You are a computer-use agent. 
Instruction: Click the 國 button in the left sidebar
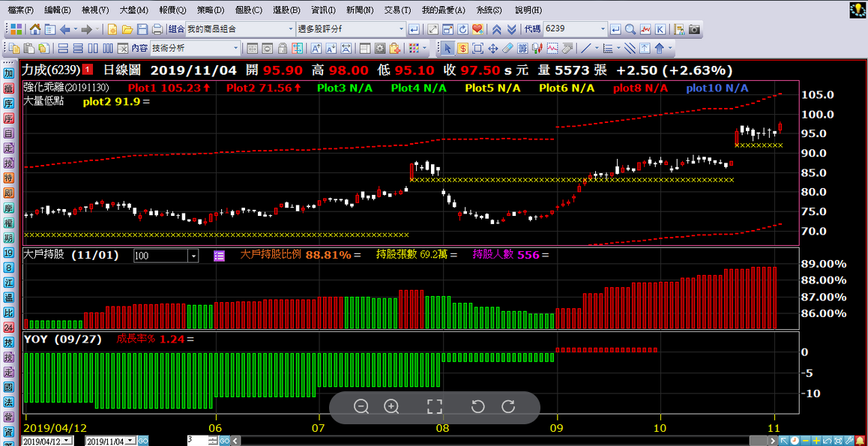click(7, 388)
